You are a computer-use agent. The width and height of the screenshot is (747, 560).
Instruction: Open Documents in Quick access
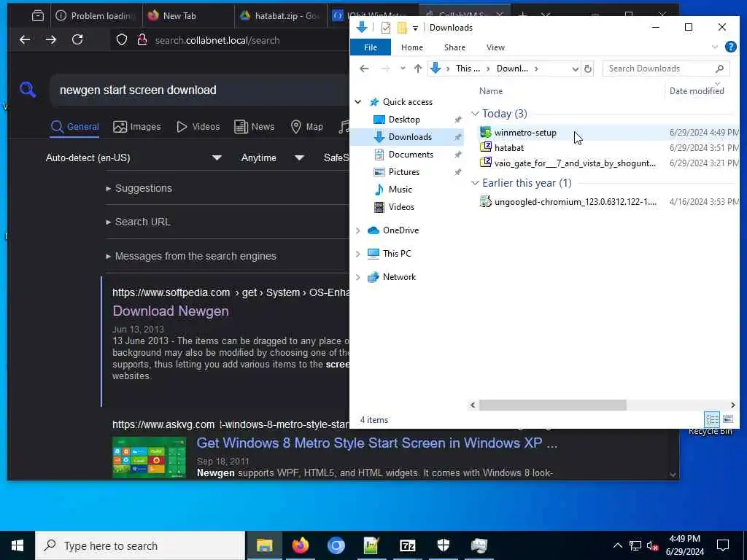click(x=411, y=155)
